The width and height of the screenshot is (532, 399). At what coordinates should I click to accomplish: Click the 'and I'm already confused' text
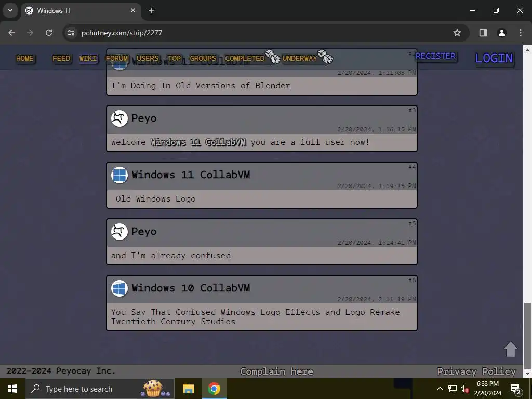point(170,256)
